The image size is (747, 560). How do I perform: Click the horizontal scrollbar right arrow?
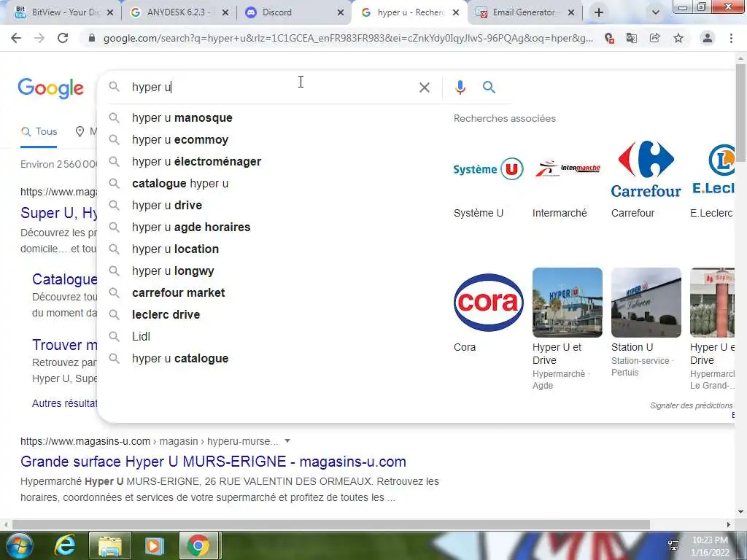click(x=729, y=524)
